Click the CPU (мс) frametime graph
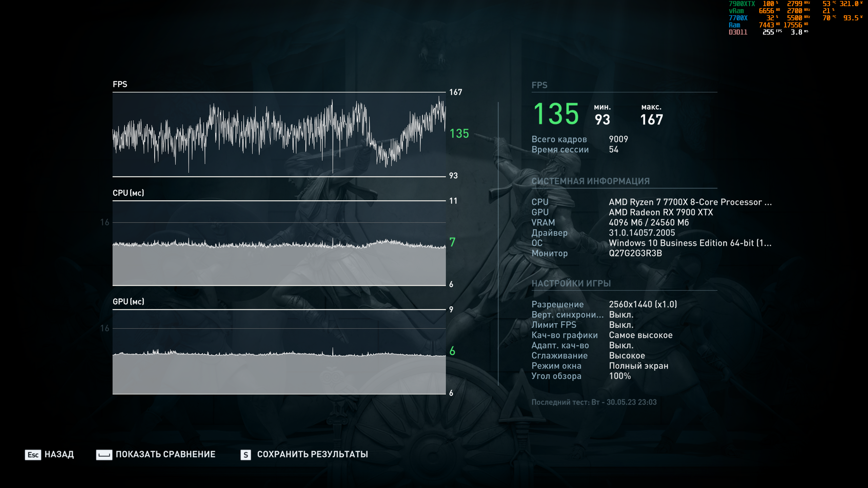This screenshot has height=488, width=868. (x=279, y=243)
